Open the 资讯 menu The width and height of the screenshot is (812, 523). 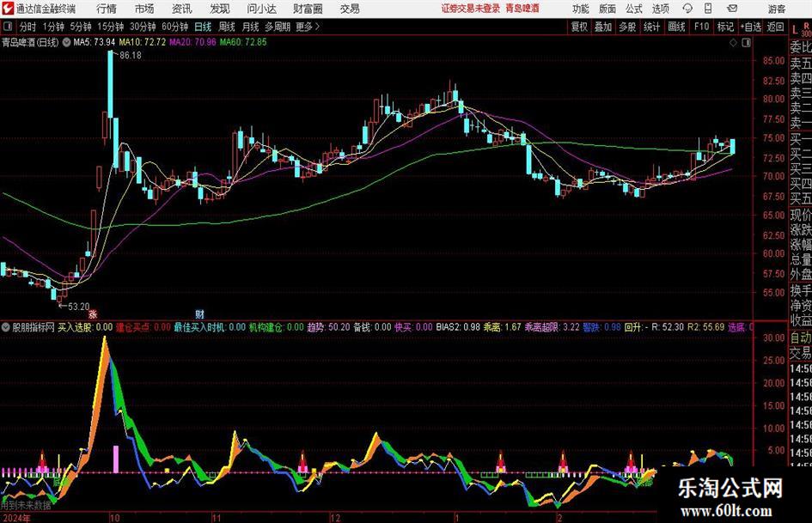click(182, 9)
